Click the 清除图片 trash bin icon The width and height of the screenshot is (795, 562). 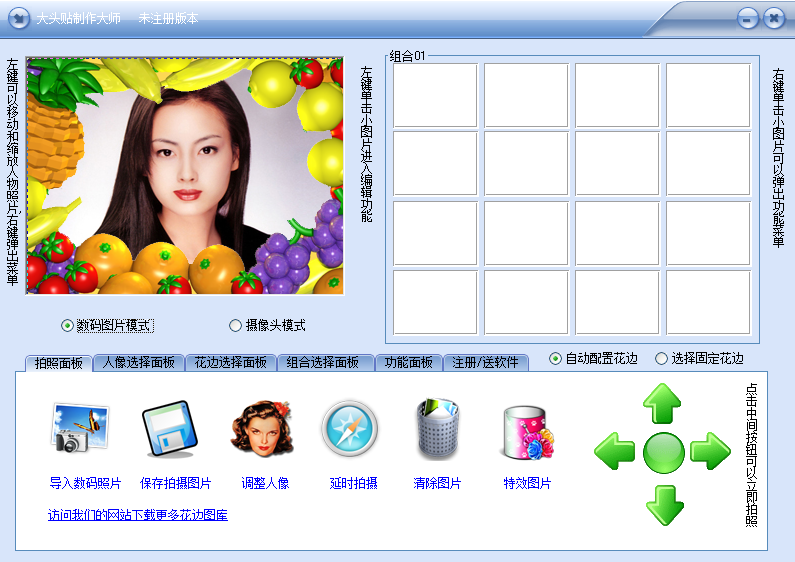click(438, 430)
